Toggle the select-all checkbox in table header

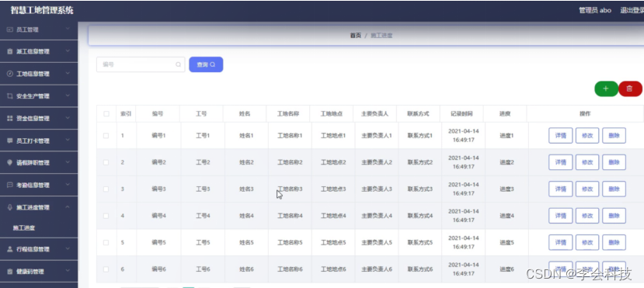106,113
